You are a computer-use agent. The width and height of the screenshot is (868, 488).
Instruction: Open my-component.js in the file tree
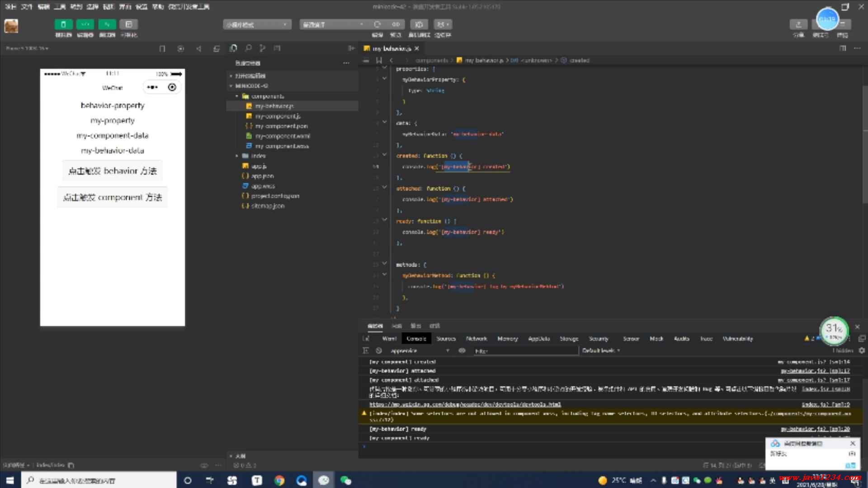pos(277,116)
